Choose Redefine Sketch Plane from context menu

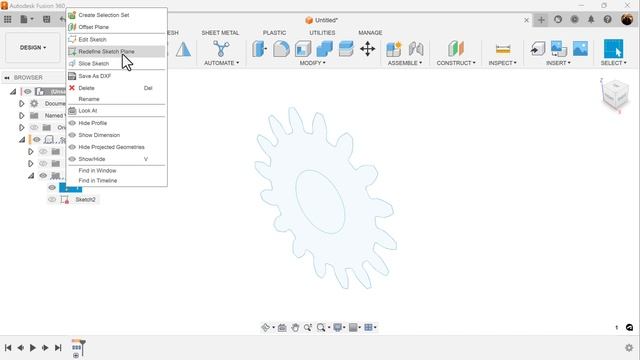116,51
